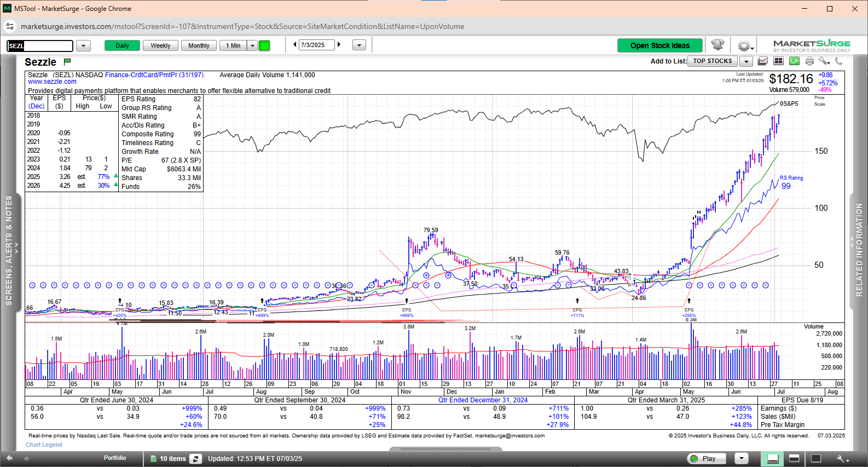Select the bottom-panel layout icon
This screenshot has width=868, height=467.
pyautogui.click(x=773, y=458)
